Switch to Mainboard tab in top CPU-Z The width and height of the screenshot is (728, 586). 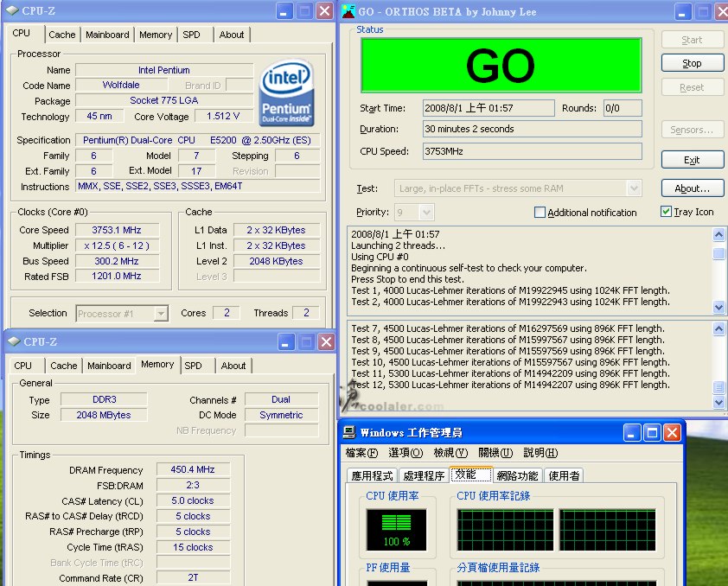107,35
